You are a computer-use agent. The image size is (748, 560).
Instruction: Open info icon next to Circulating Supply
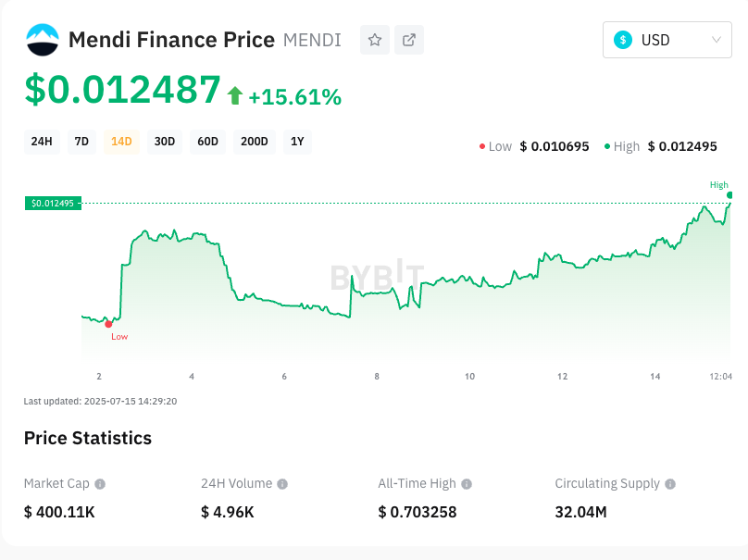[x=670, y=484]
